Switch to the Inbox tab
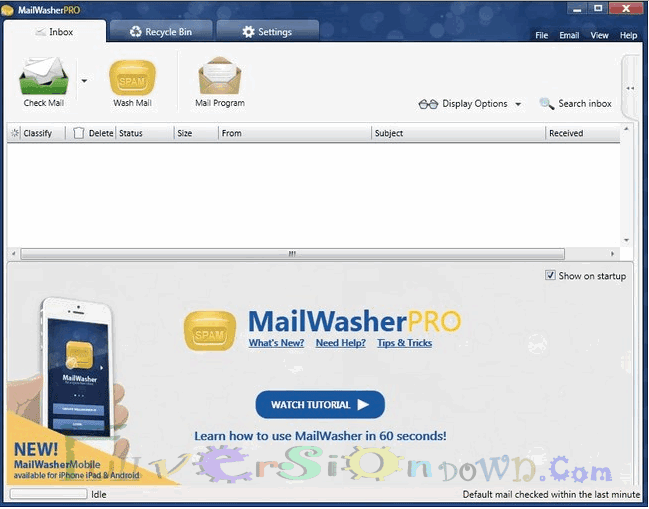This screenshot has width=649, height=509. [x=55, y=32]
